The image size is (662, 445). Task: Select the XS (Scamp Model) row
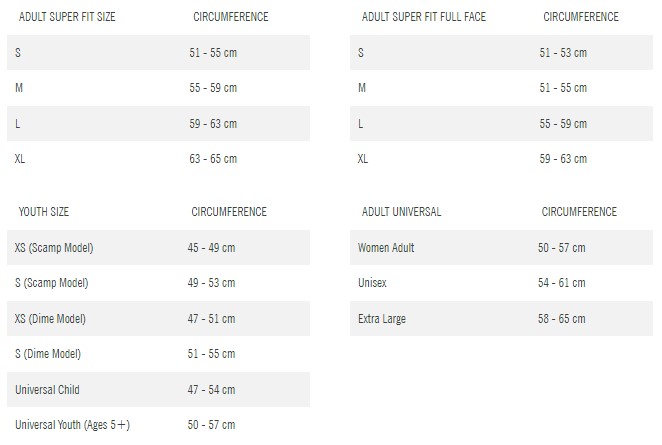point(158,248)
